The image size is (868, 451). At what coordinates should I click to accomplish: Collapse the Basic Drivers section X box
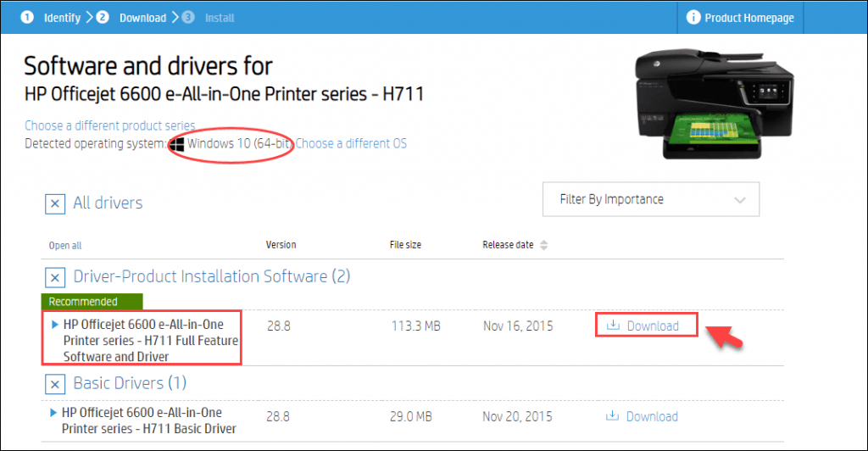[x=55, y=383]
